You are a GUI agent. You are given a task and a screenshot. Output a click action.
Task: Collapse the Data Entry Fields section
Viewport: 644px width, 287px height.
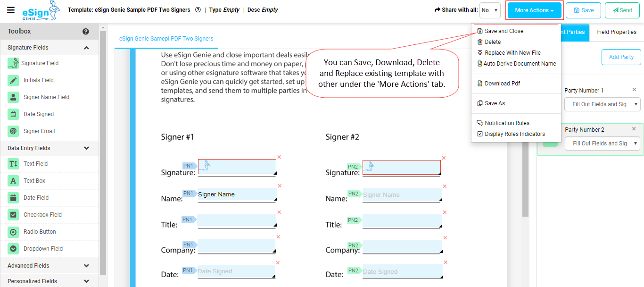pos(86,148)
